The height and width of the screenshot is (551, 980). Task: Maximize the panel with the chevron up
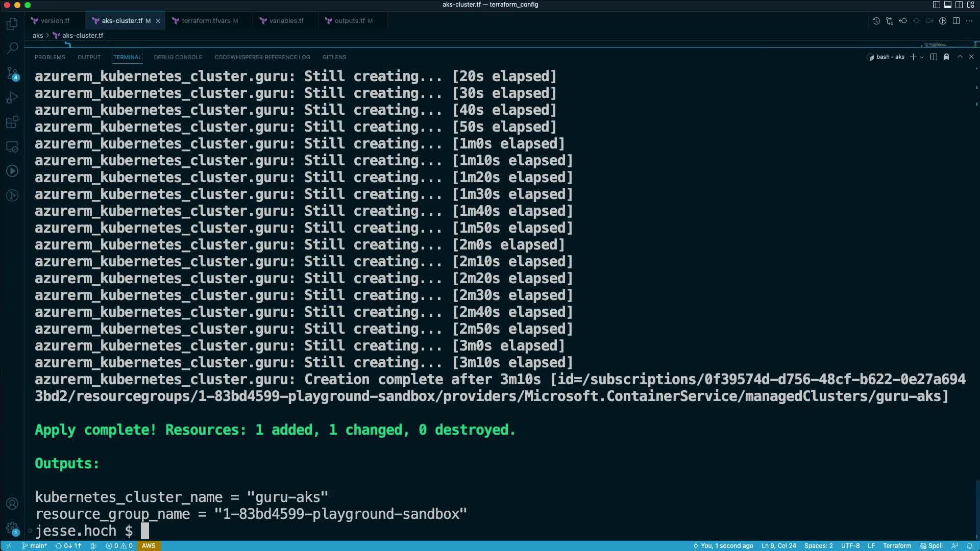(x=960, y=57)
